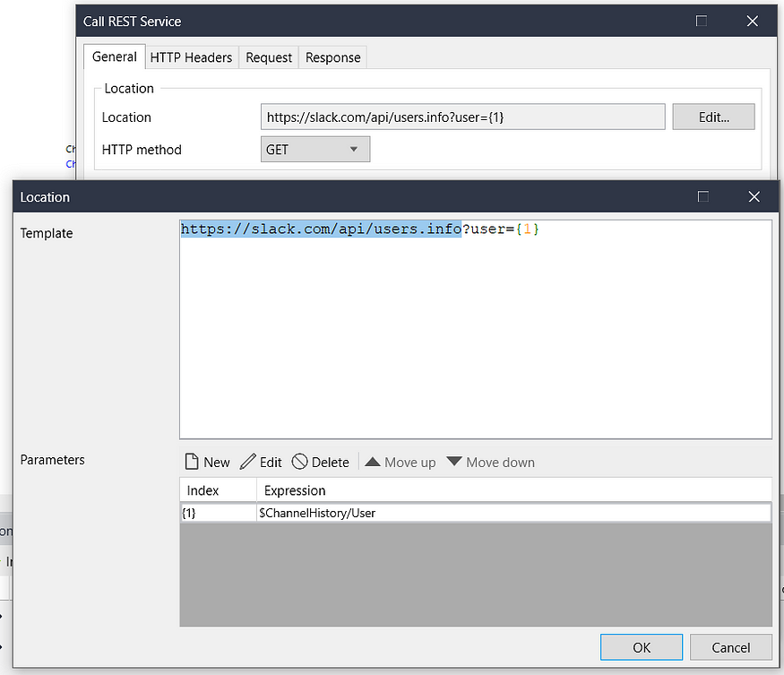Add a New parameter

tap(208, 462)
